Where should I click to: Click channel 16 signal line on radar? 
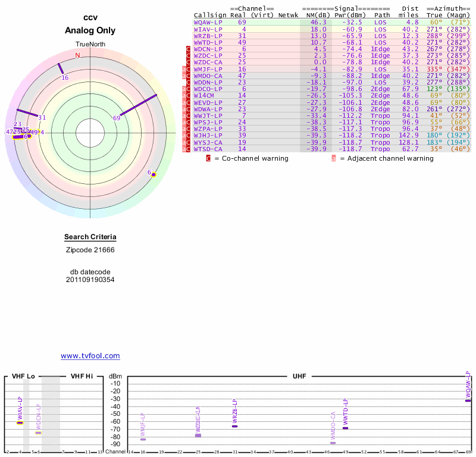point(61,69)
